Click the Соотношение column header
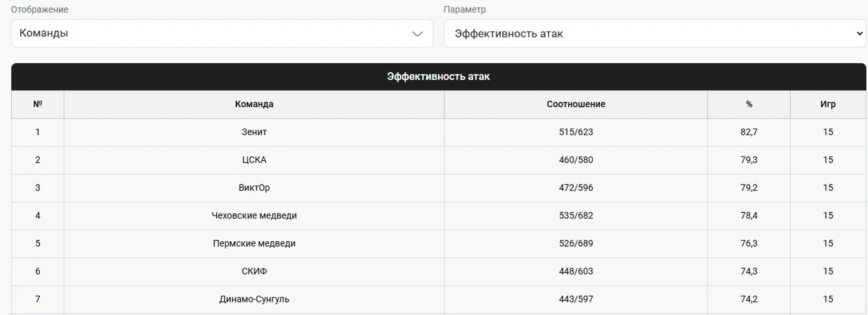The width and height of the screenshot is (868, 315). pos(575,104)
